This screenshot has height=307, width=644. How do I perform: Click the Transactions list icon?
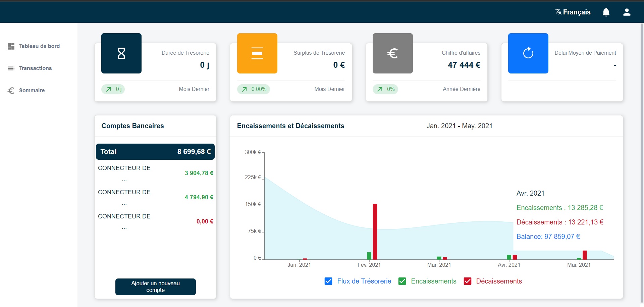[x=11, y=68]
